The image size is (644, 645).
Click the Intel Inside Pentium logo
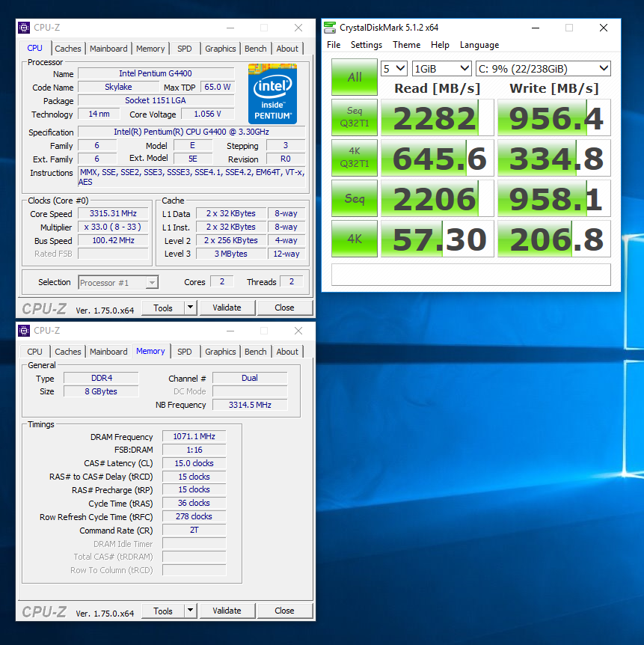click(272, 94)
